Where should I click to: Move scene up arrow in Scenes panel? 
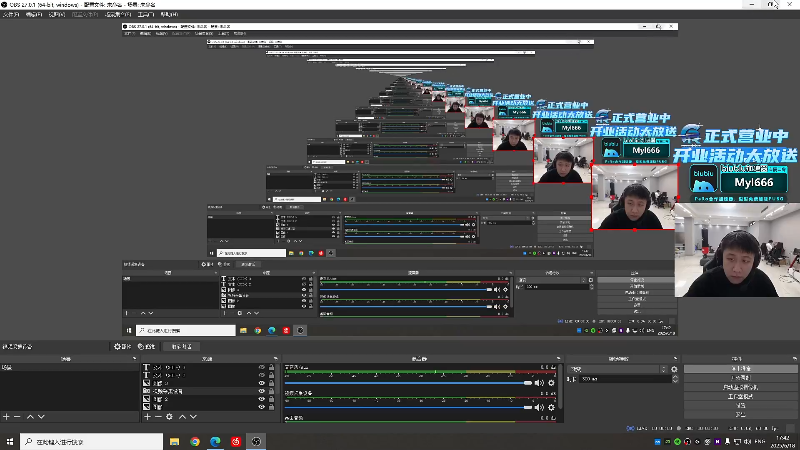pyautogui.click(x=30, y=417)
